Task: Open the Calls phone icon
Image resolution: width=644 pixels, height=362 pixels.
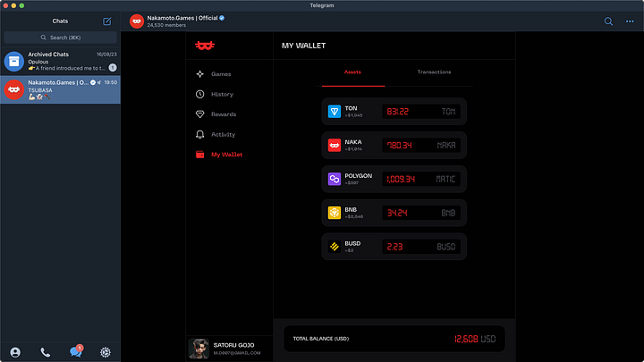Action: [x=46, y=352]
